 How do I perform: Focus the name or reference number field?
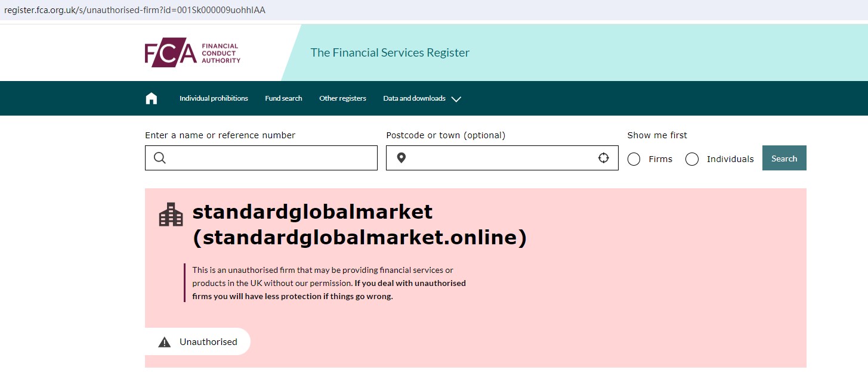261,158
